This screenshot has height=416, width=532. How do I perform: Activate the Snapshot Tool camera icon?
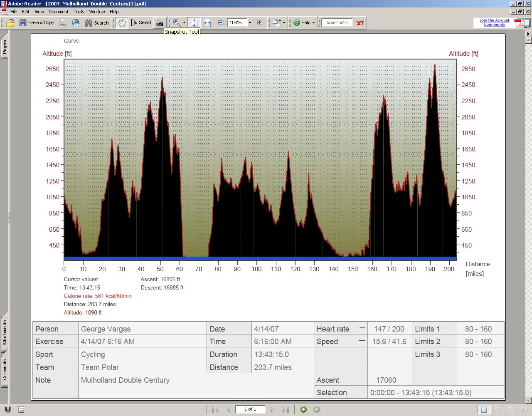160,23
